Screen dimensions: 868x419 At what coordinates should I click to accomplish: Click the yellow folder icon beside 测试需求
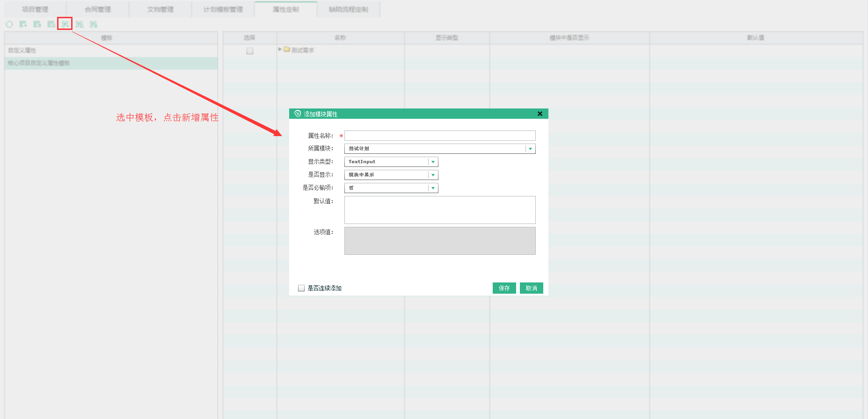point(287,50)
